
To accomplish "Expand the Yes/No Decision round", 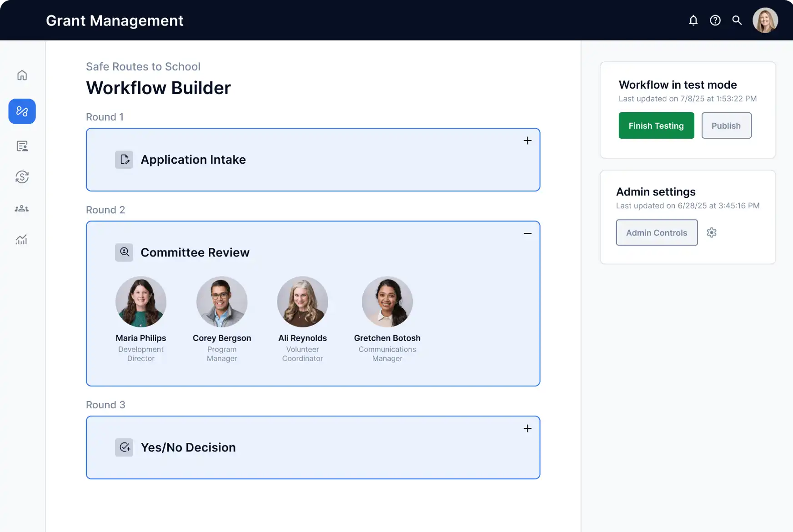I will tap(527, 428).
